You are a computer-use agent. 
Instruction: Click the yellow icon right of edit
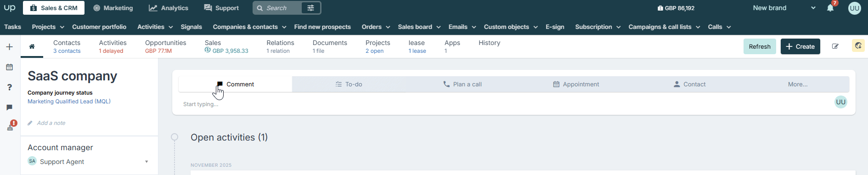(858, 46)
